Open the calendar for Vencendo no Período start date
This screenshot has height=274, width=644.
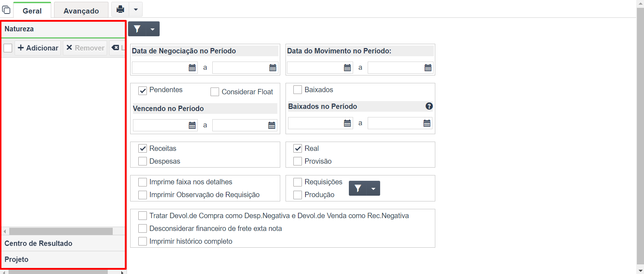(x=192, y=125)
